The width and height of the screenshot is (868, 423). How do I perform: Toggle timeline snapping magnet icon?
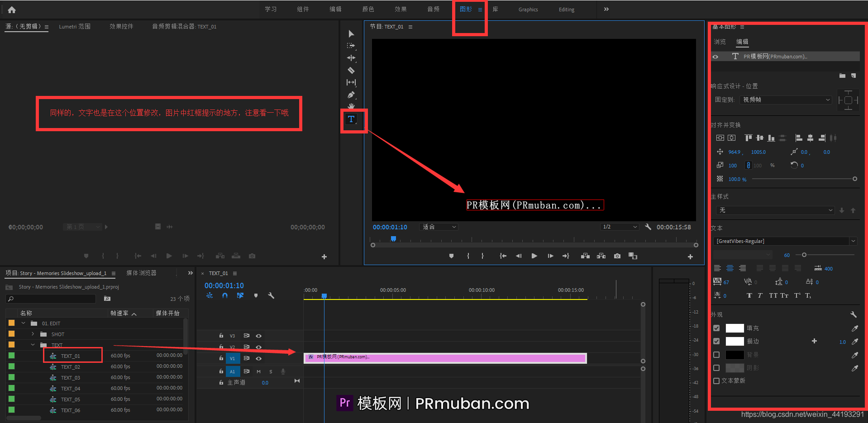[x=225, y=295]
